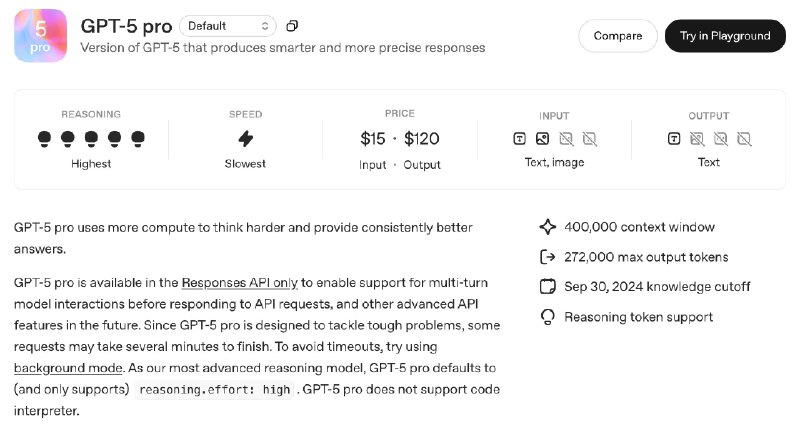
Task: Click the last reasoning level bulb
Action: [x=138, y=138]
